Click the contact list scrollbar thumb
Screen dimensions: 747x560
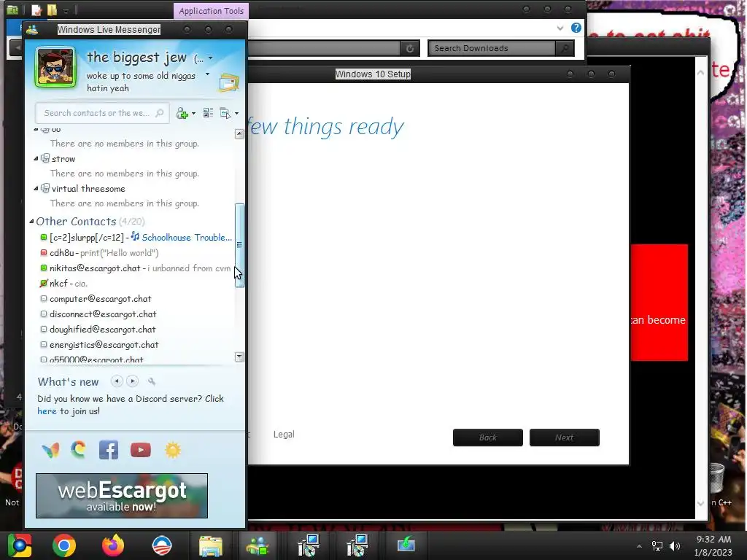tap(239, 245)
